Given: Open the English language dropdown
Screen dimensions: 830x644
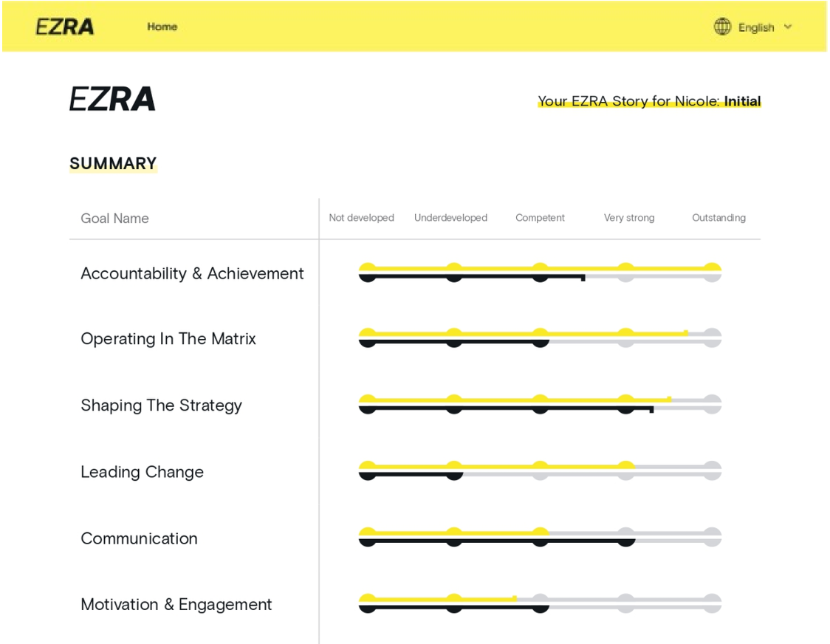Looking at the screenshot, I should pos(752,27).
